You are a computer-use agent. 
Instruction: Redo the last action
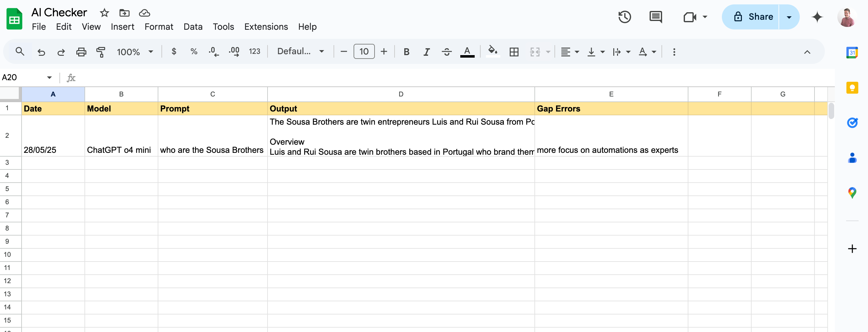(x=61, y=52)
